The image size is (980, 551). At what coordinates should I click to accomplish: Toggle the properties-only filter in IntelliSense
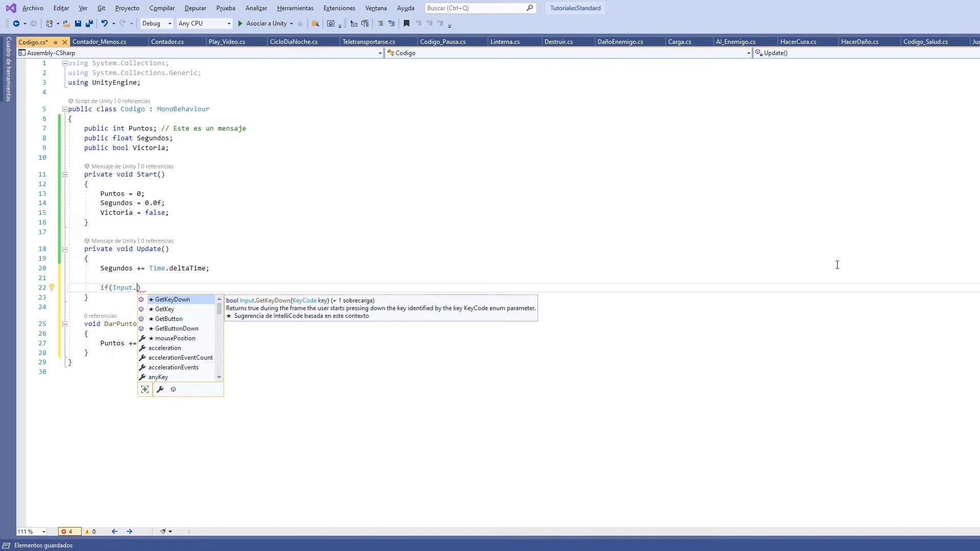160,389
